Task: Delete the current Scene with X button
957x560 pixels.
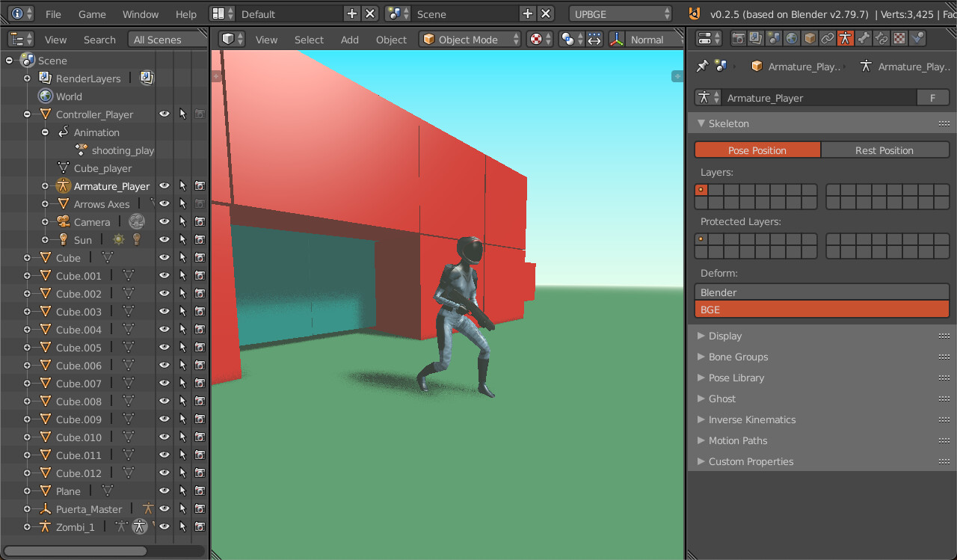Action: [x=546, y=13]
